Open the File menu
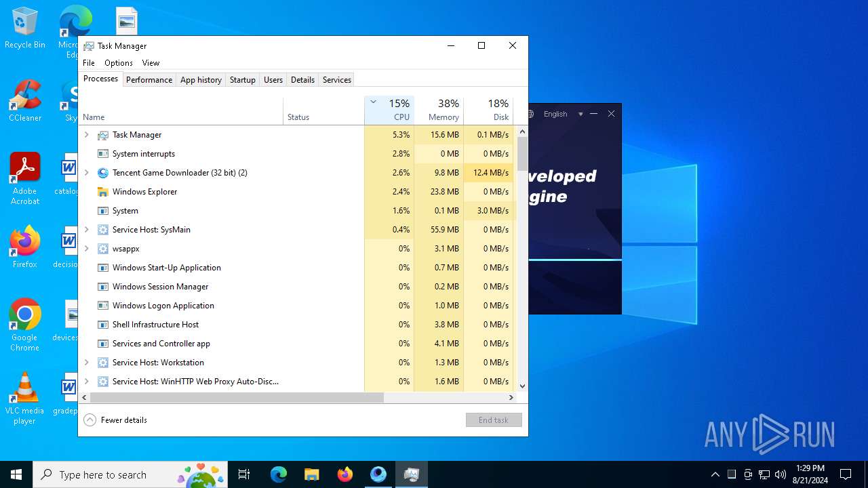868x488 pixels. [89, 63]
